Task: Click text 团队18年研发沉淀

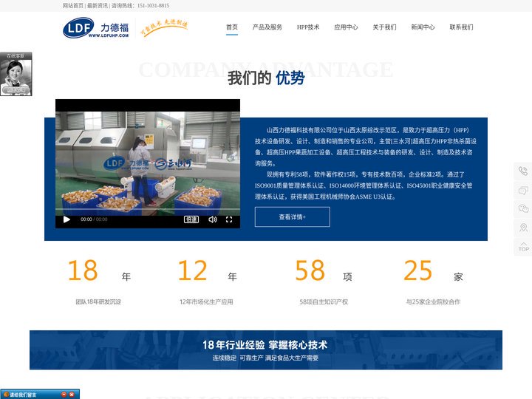Action: (x=98, y=301)
